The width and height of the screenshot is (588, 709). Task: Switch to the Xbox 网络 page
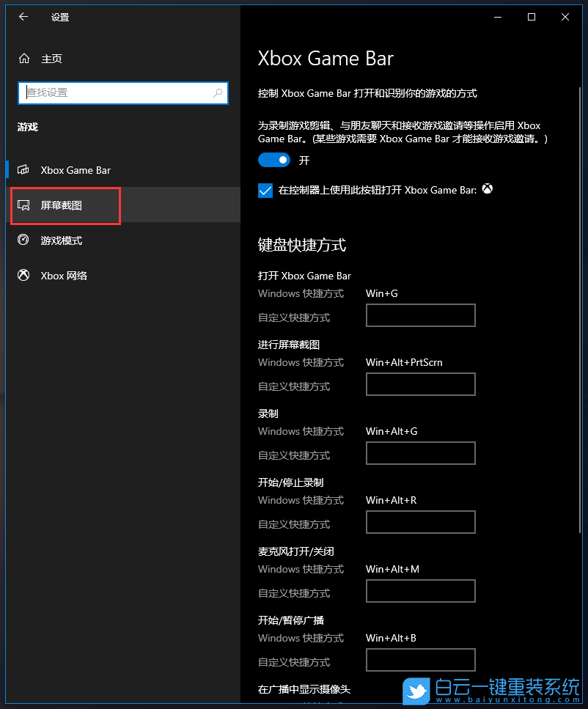tap(66, 276)
